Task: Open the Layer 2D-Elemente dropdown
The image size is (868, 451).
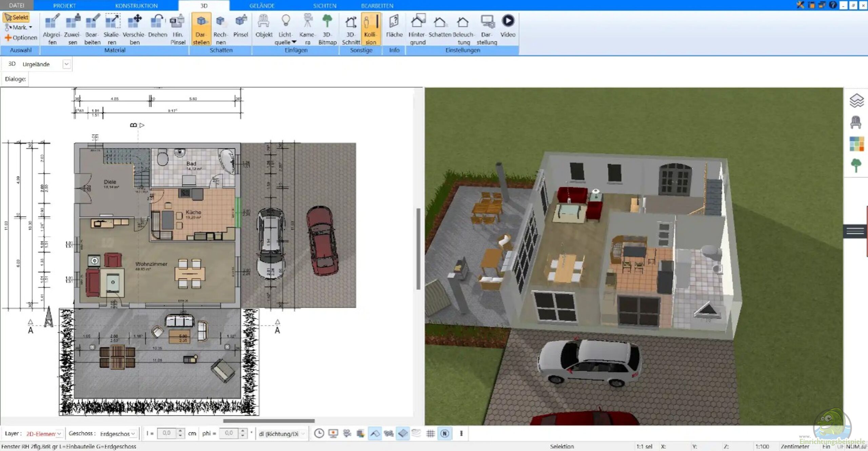Action: point(44,434)
